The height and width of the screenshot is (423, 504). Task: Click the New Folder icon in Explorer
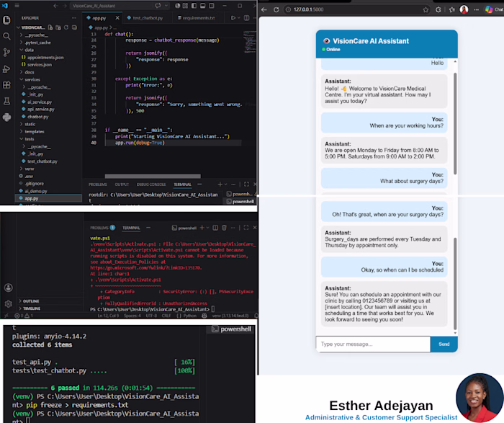pyautogui.click(x=58, y=27)
